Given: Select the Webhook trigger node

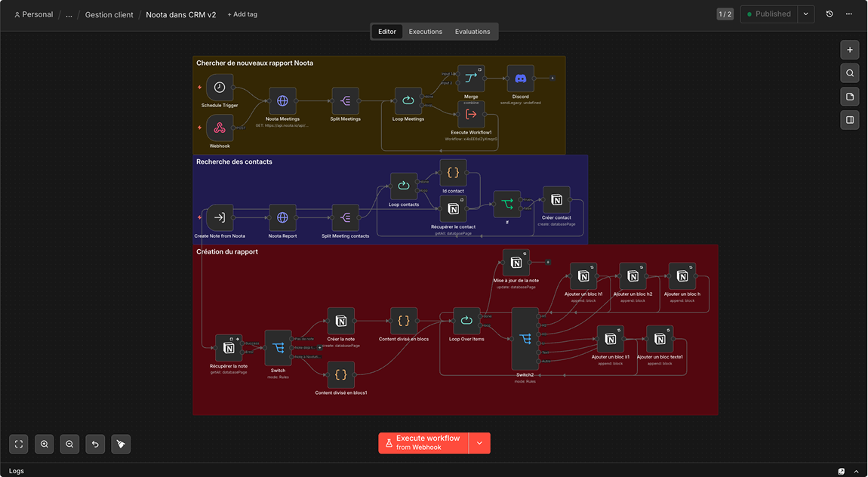Looking at the screenshot, I should click(220, 128).
